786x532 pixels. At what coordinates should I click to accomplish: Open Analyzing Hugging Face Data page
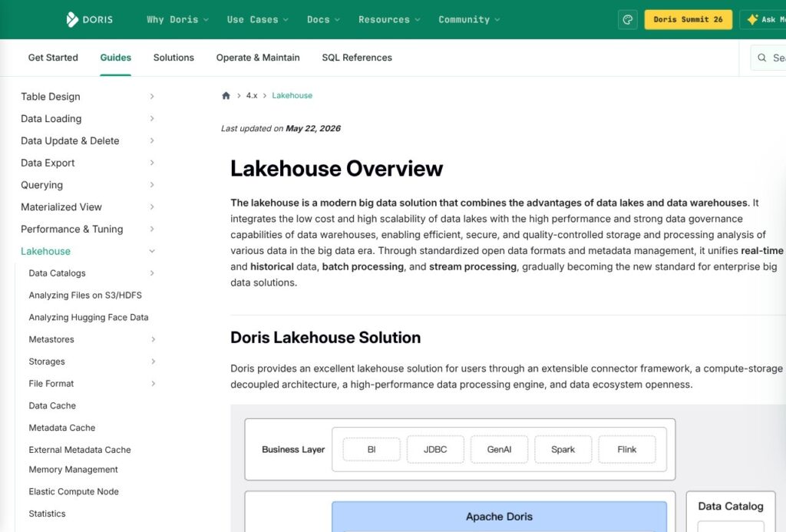click(89, 317)
